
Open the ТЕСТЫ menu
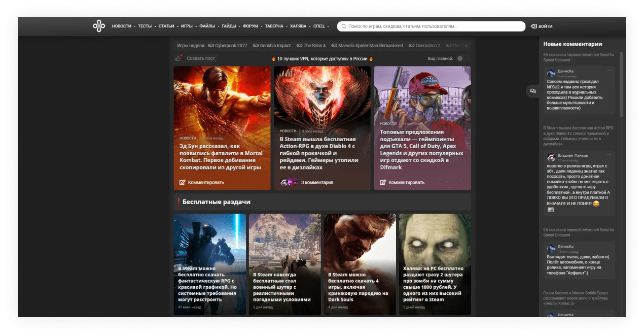[x=145, y=26]
